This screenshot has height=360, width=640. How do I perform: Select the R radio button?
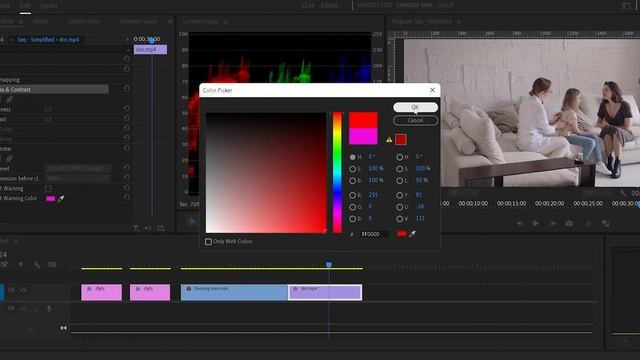point(352,195)
